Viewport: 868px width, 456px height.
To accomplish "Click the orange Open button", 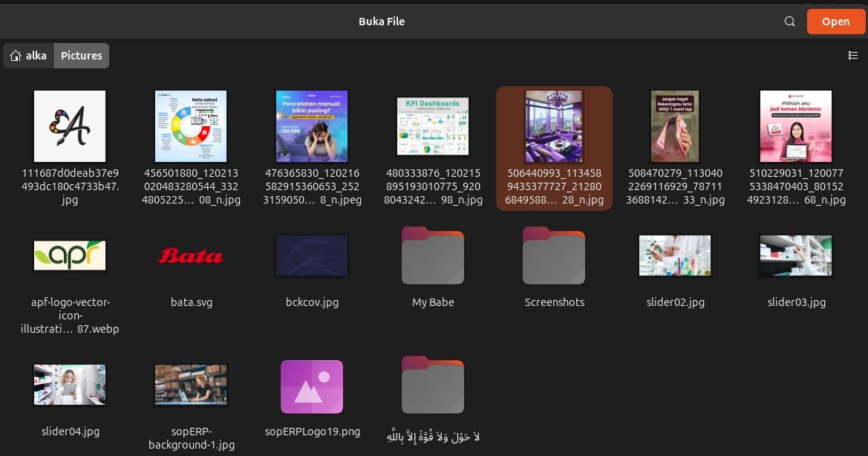I will click(835, 22).
